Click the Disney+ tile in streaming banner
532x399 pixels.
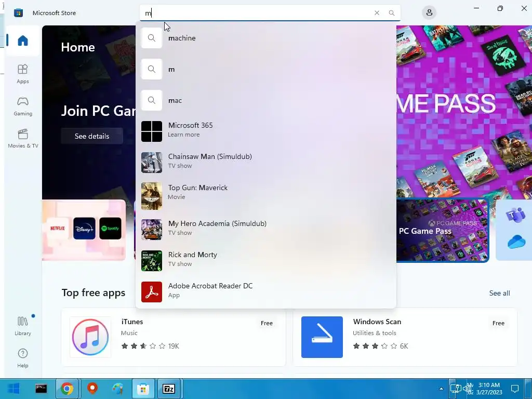click(84, 229)
